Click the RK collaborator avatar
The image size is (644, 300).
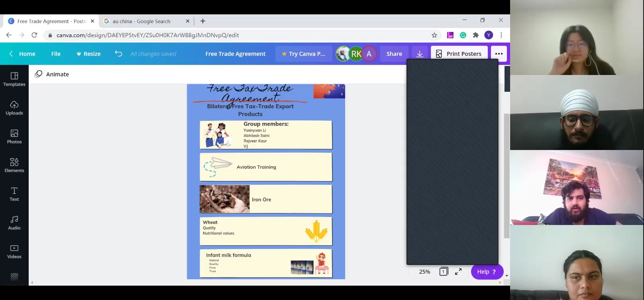(x=356, y=54)
